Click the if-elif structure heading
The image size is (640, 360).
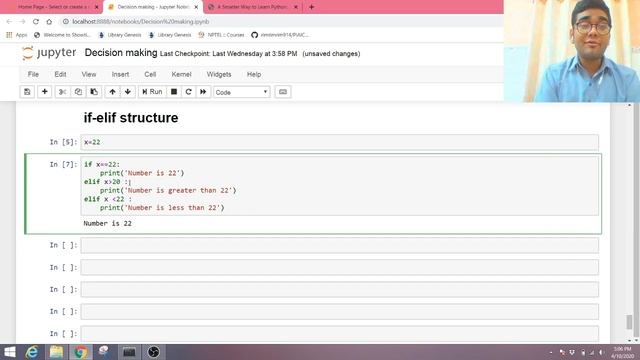point(131,118)
